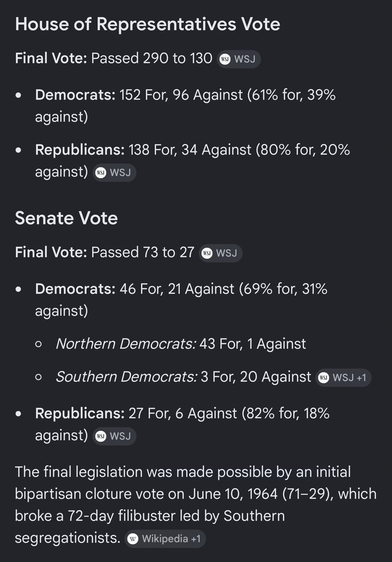Select the 'Senate Vote' heading
The height and width of the screenshot is (562, 392).
(67, 218)
